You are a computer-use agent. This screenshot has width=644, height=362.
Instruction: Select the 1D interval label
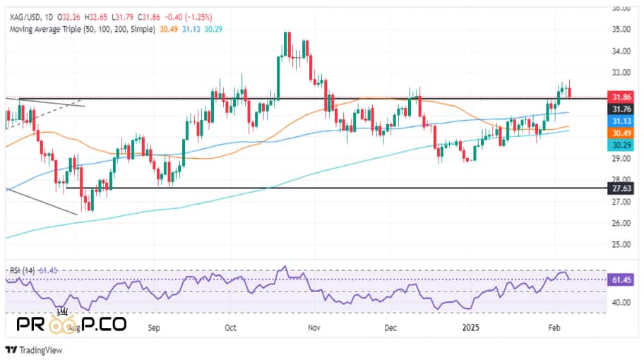(x=49, y=17)
